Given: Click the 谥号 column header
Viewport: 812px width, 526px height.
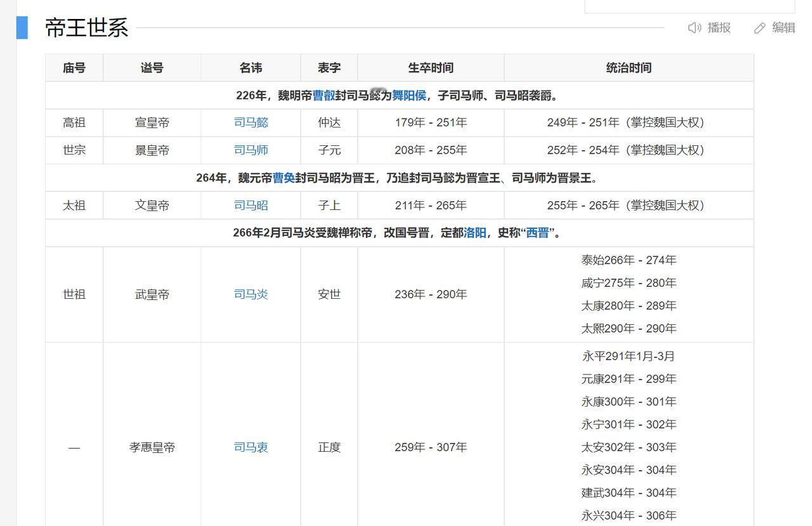Looking at the screenshot, I should 152,68.
